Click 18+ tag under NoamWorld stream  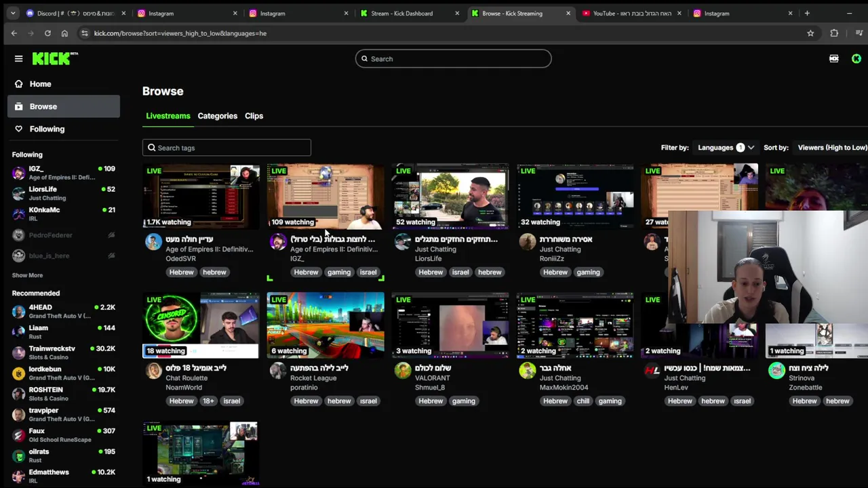pos(208,401)
